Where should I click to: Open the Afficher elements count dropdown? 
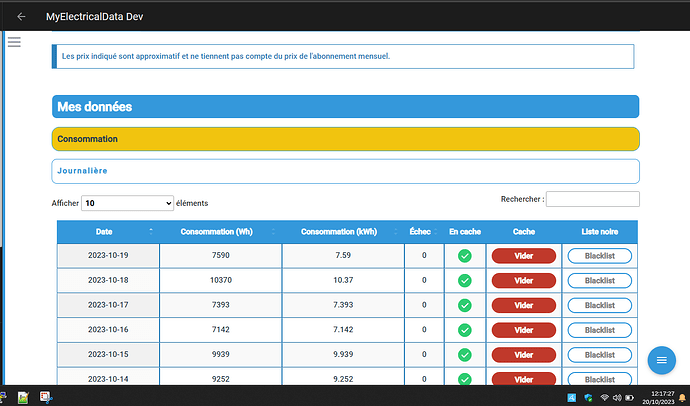(127, 203)
